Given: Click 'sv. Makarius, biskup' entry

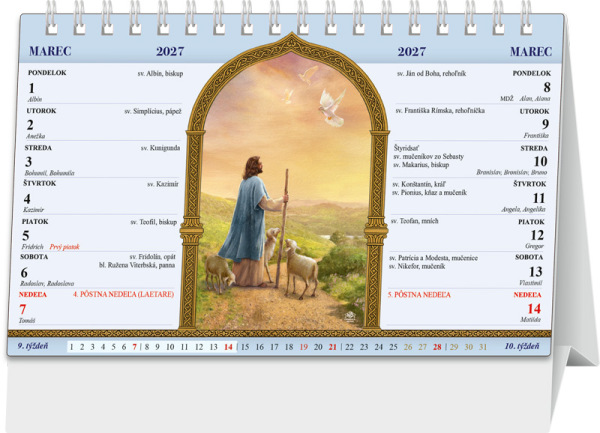Looking at the screenshot, I should [x=421, y=165].
